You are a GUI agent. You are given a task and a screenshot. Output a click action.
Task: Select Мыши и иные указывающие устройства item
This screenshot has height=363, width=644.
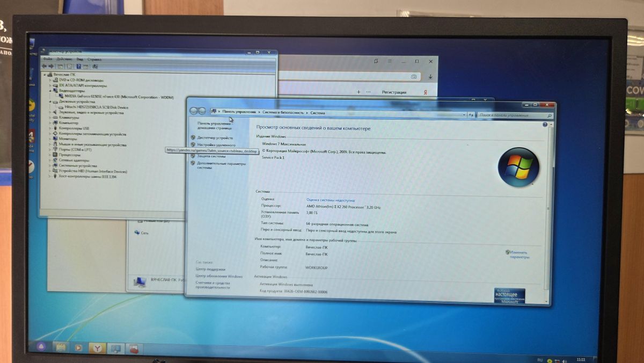(92, 144)
